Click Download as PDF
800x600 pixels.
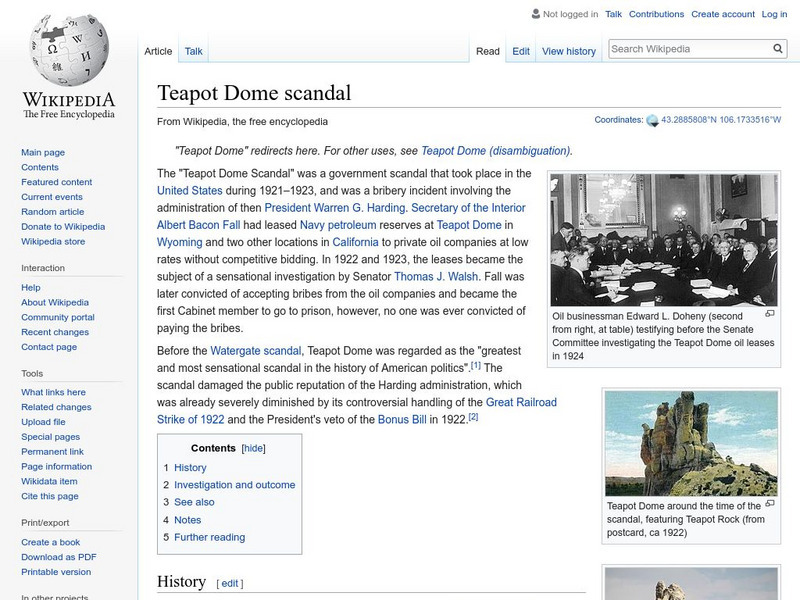(59, 557)
